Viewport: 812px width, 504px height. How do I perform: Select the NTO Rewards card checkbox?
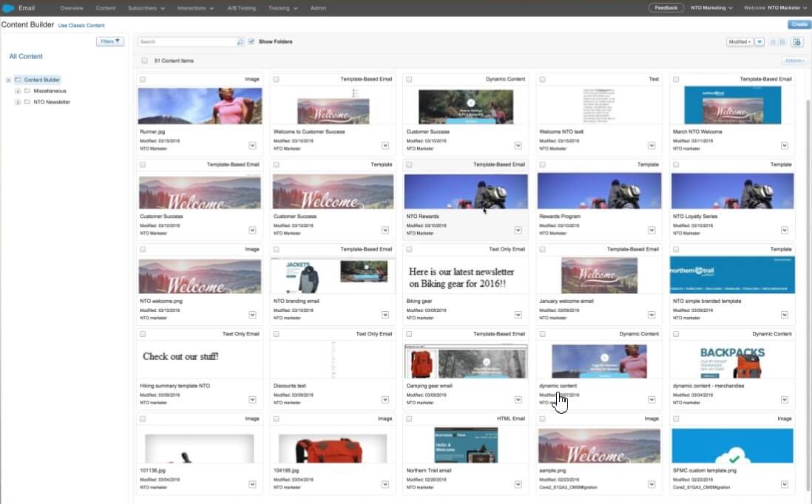(409, 165)
